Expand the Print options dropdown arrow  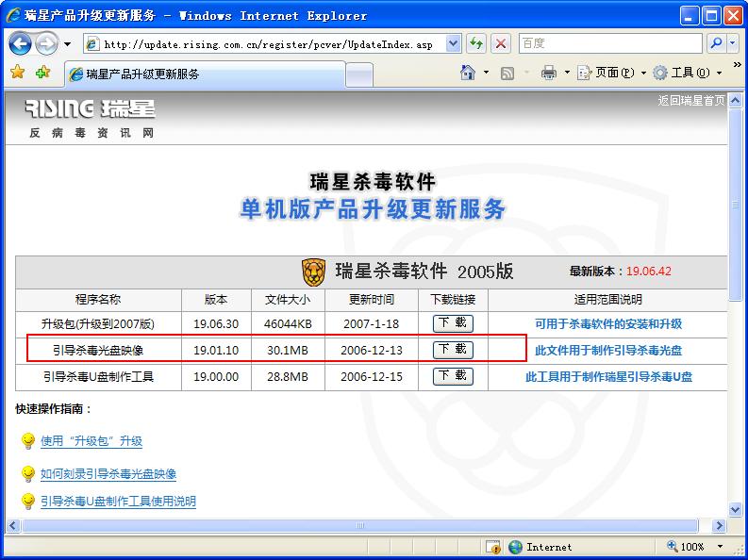pyautogui.click(x=567, y=73)
